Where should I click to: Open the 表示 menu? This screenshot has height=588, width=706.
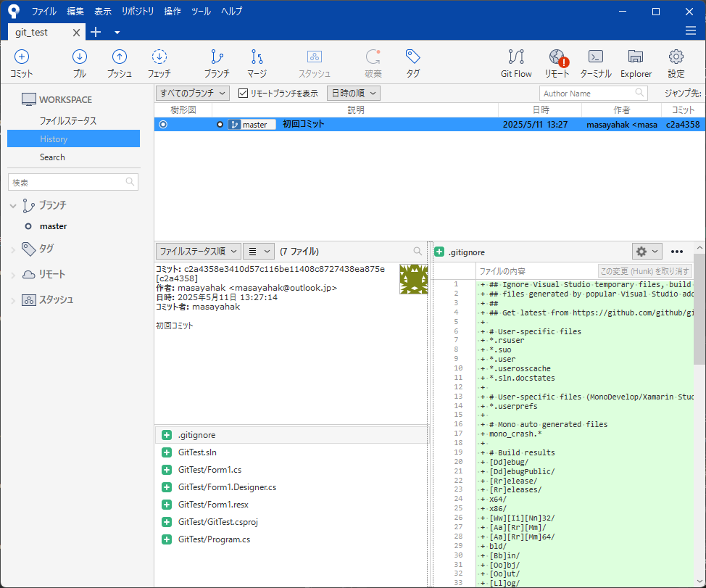[x=103, y=11]
